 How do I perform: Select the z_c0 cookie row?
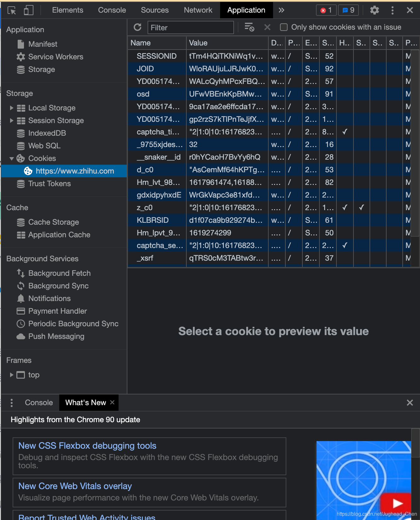coord(269,208)
